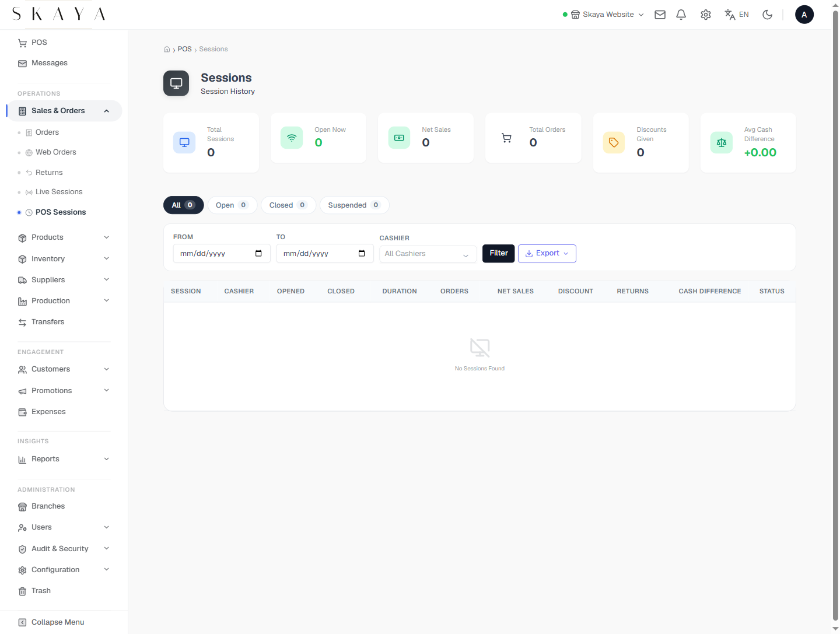Open the Skaya Website branch selector
The width and height of the screenshot is (840, 634).
pos(603,15)
